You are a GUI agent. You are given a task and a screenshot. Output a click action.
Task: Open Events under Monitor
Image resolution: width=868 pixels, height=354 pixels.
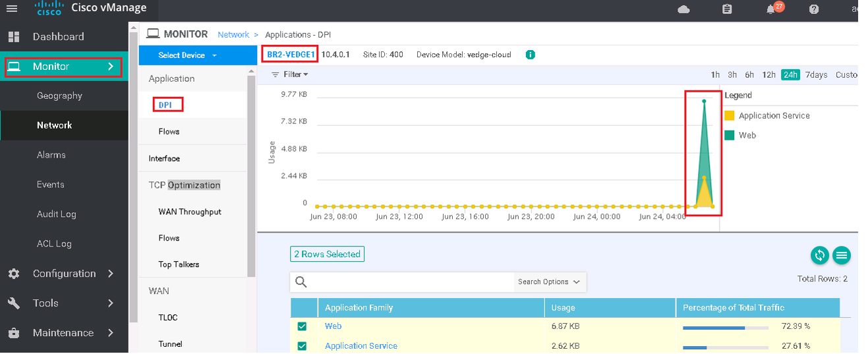pyautogui.click(x=51, y=185)
